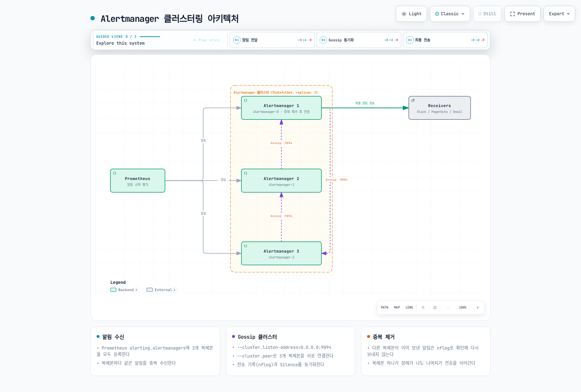Zoom in with the plus icon

coord(478,307)
